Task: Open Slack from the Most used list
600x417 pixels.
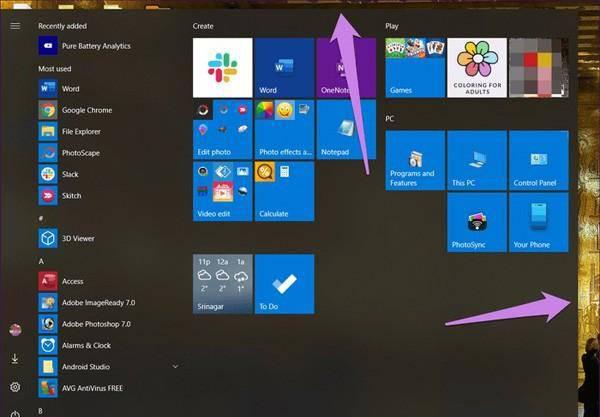Action: pos(59,174)
